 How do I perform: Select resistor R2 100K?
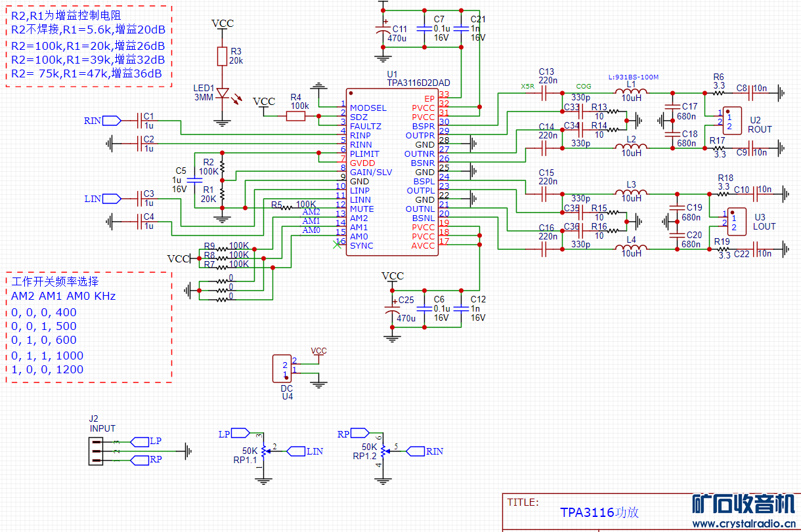pos(223,168)
